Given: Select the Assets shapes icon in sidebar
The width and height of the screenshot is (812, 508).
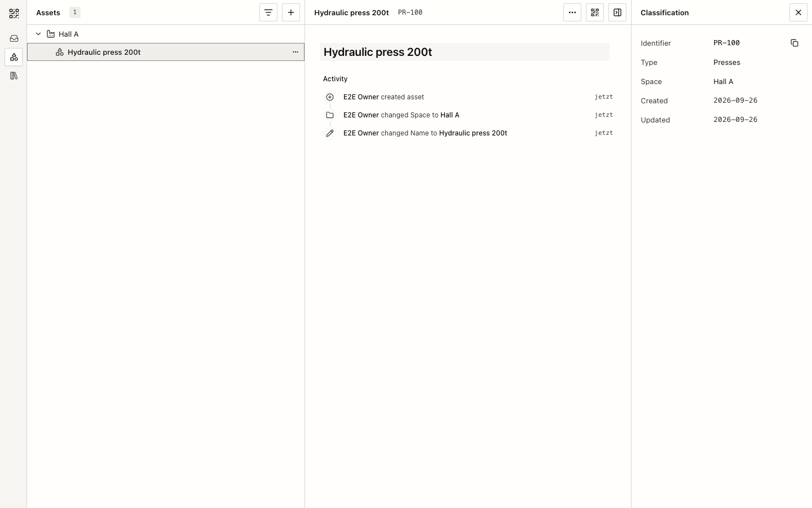Looking at the screenshot, I should (x=14, y=57).
